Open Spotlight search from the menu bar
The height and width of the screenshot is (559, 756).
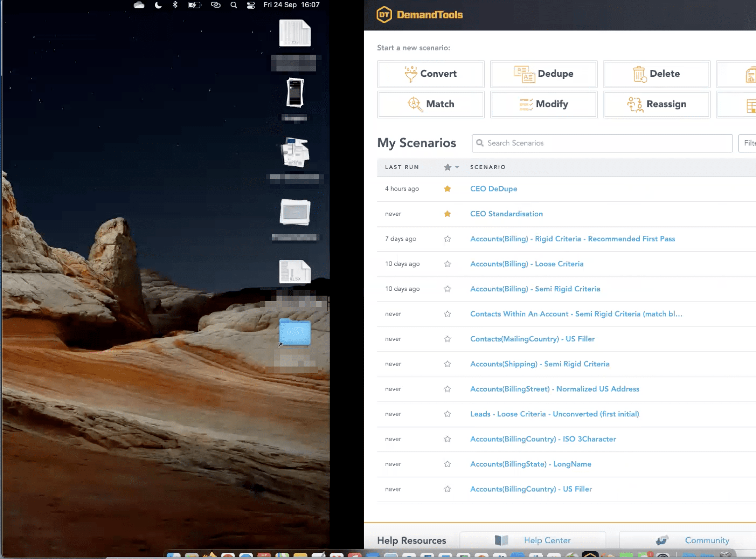pyautogui.click(x=233, y=5)
